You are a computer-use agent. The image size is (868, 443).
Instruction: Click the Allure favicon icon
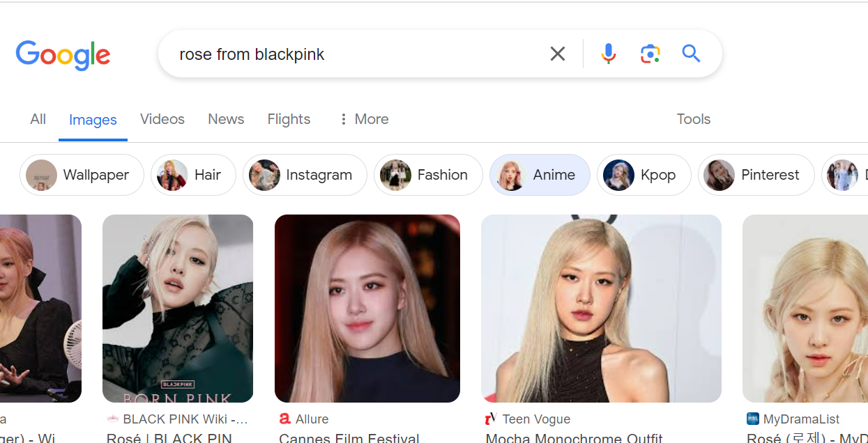point(284,419)
